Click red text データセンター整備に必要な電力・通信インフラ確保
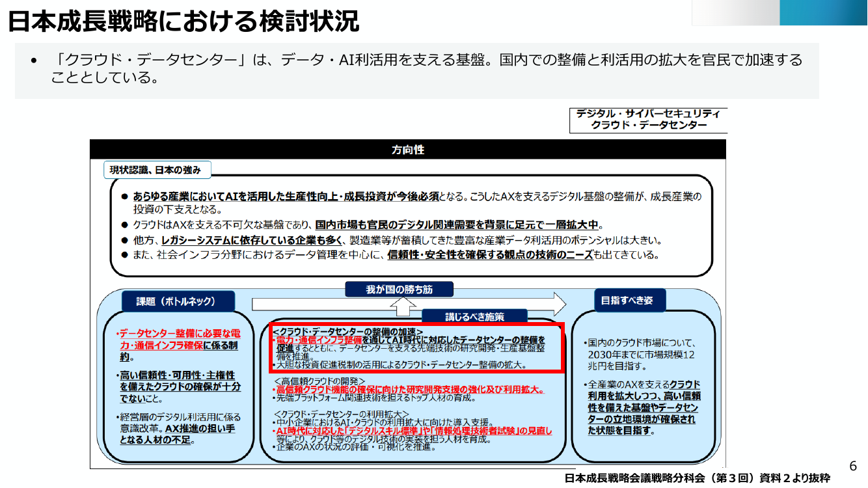Screen dimensions: 868x488 tap(178, 339)
